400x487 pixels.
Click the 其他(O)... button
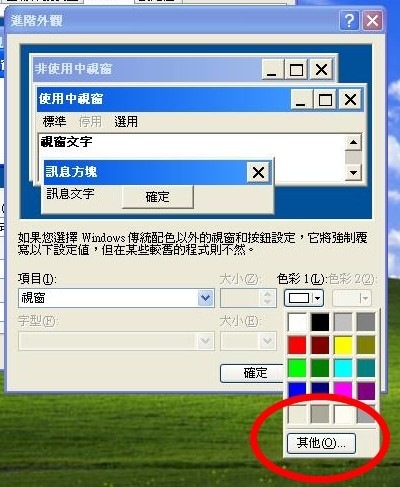click(321, 443)
